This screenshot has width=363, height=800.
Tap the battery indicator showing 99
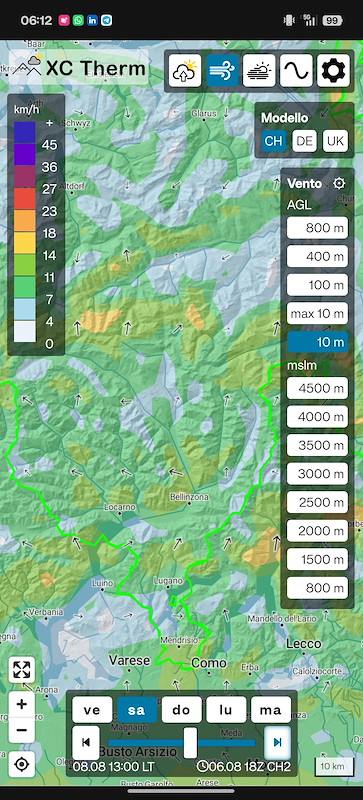coord(333,21)
